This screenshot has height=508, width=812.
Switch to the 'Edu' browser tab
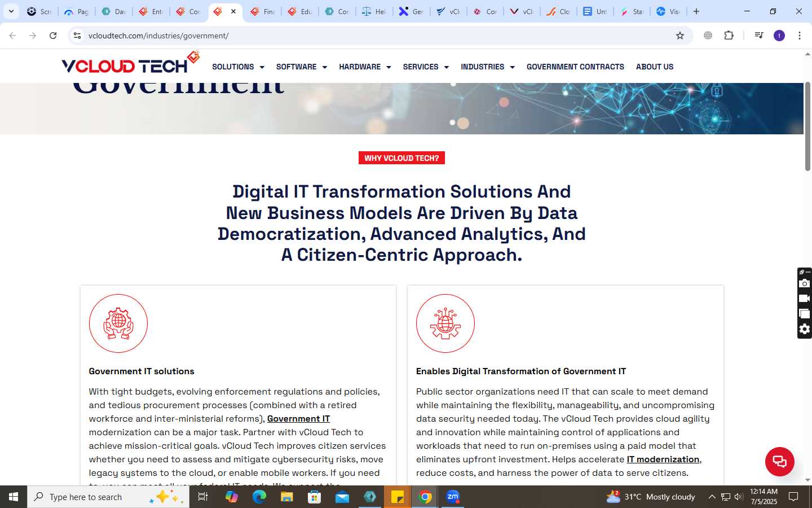pyautogui.click(x=300, y=11)
